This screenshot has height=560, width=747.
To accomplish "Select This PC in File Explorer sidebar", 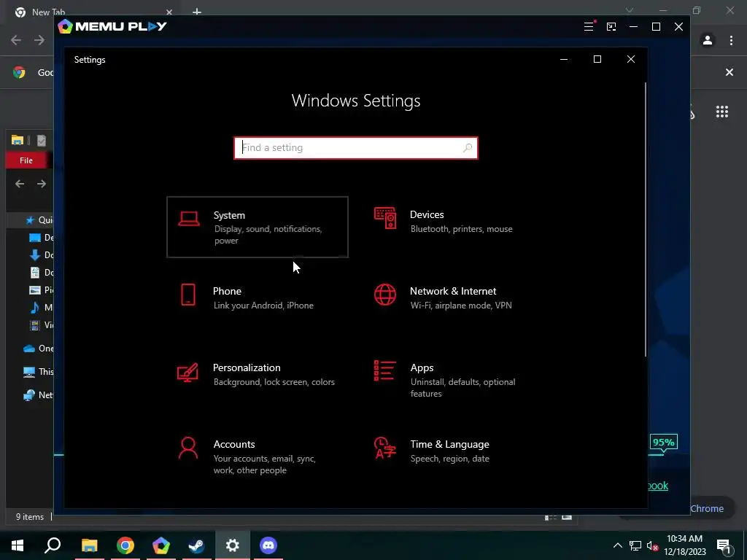I will pyautogui.click(x=38, y=371).
